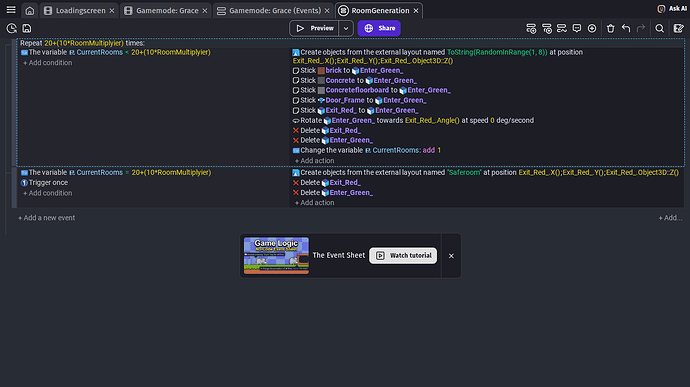Open Game Logic tutorial thumbnail
690x387 pixels.
(276, 256)
